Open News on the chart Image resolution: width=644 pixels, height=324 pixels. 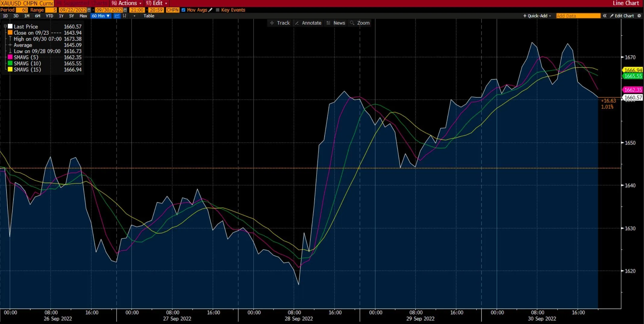[335, 23]
